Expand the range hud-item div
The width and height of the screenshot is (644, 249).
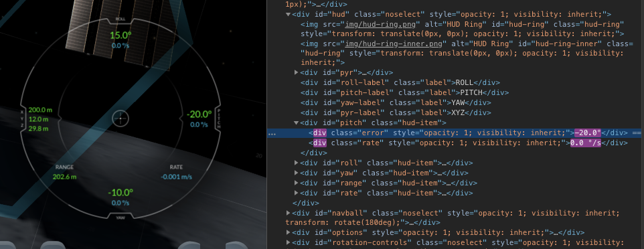point(297,183)
